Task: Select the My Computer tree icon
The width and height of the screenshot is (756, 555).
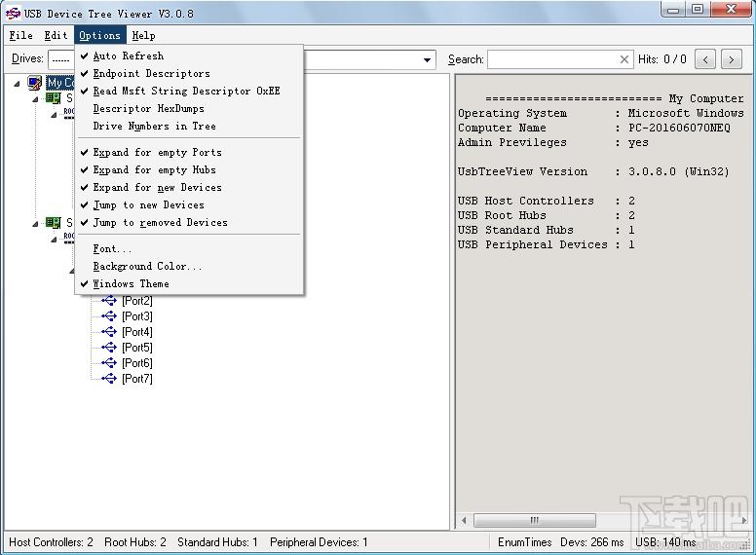Action: coord(35,83)
